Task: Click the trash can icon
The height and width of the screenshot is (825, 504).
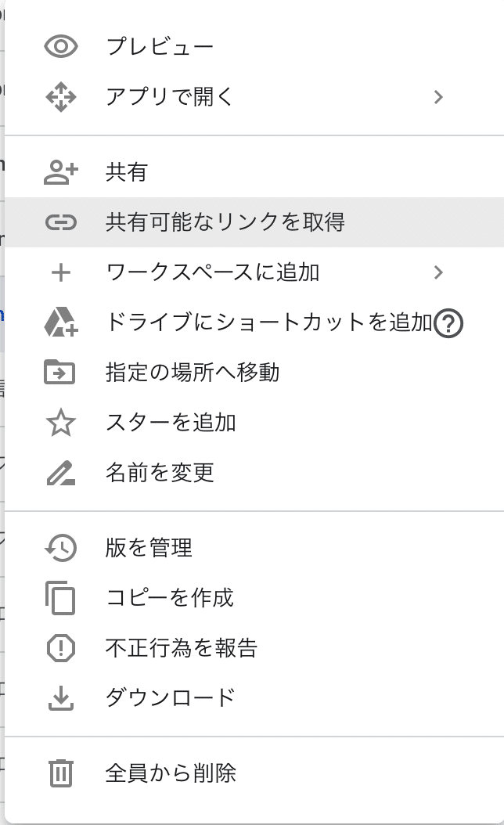Action: pyautogui.click(x=60, y=773)
